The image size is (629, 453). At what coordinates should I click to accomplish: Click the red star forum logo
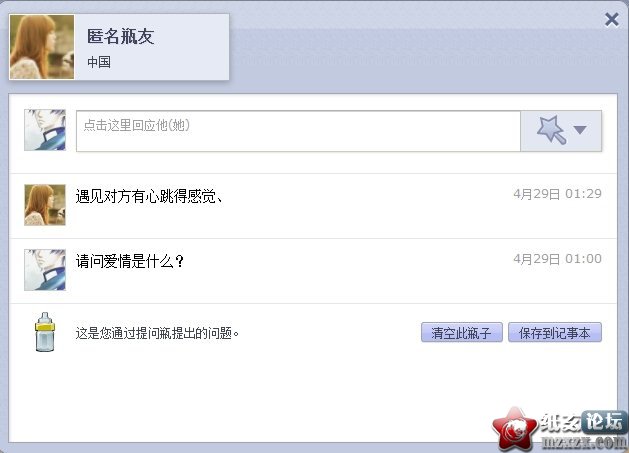[515, 429]
